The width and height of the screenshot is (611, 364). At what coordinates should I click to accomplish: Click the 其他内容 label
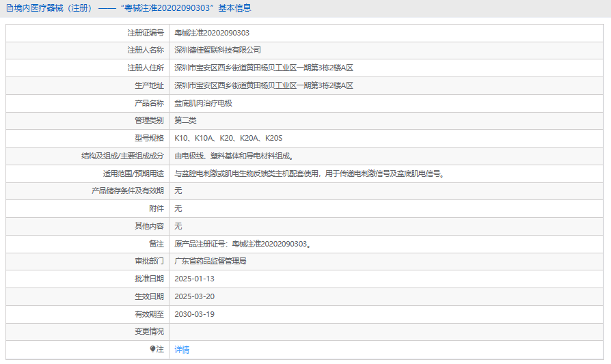coord(149,226)
